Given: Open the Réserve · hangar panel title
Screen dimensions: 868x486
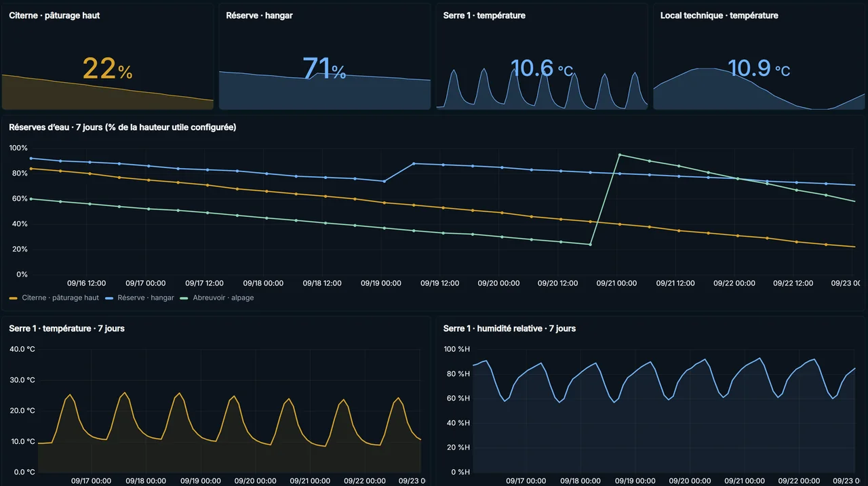Looking at the screenshot, I should point(259,15).
